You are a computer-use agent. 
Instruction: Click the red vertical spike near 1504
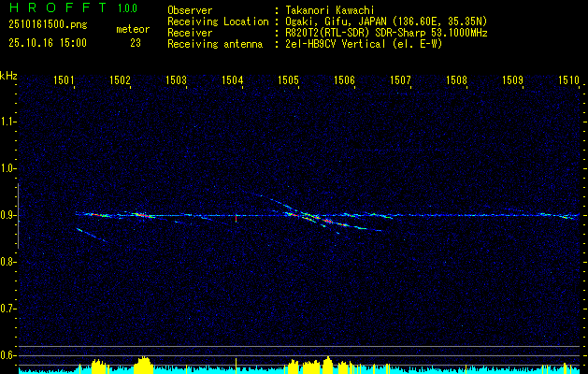click(x=236, y=218)
